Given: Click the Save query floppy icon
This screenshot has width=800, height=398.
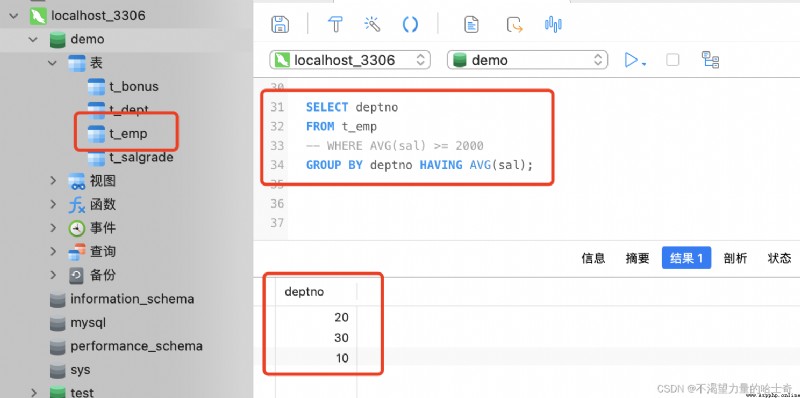Looking at the screenshot, I should click(280, 24).
